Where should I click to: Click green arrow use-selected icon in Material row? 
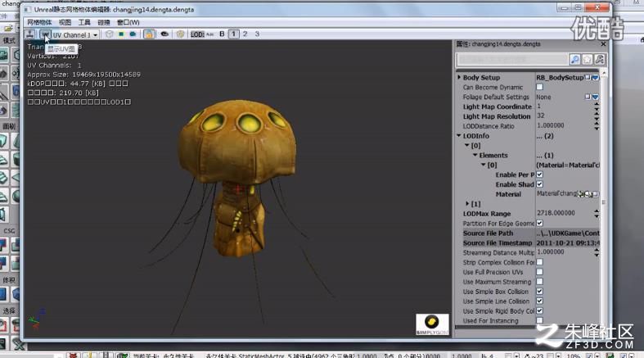(x=581, y=194)
